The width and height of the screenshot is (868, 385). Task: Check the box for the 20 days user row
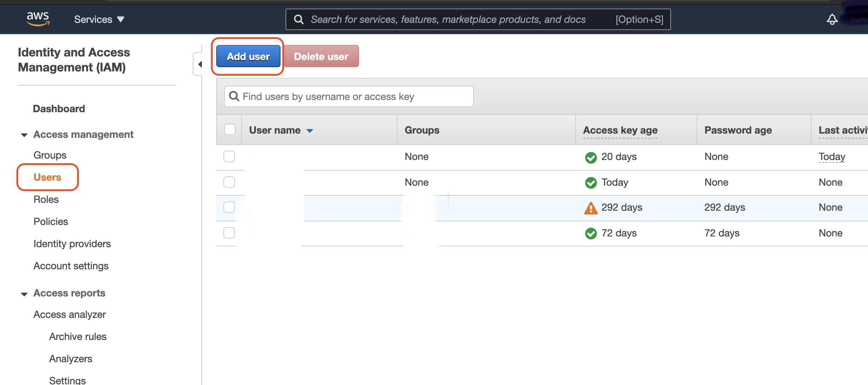click(229, 156)
